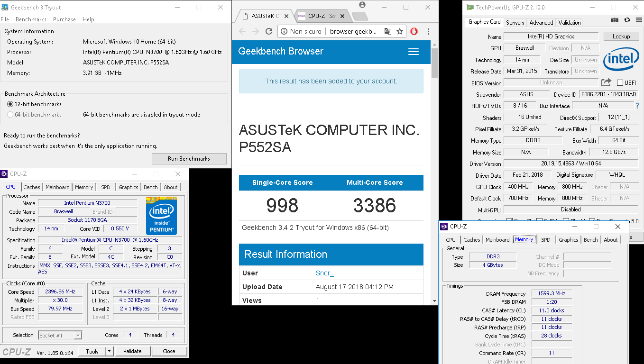Switch to the GPU-Z Sensors tab
The width and height of the screenshot is (644, 364).
coord(515,22)
